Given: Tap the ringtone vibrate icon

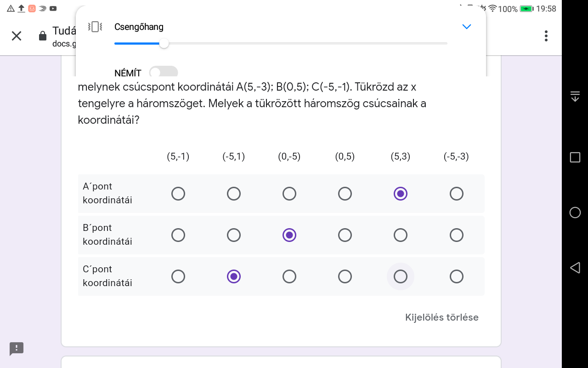Looking at the screenshot, I should point(95,27).
